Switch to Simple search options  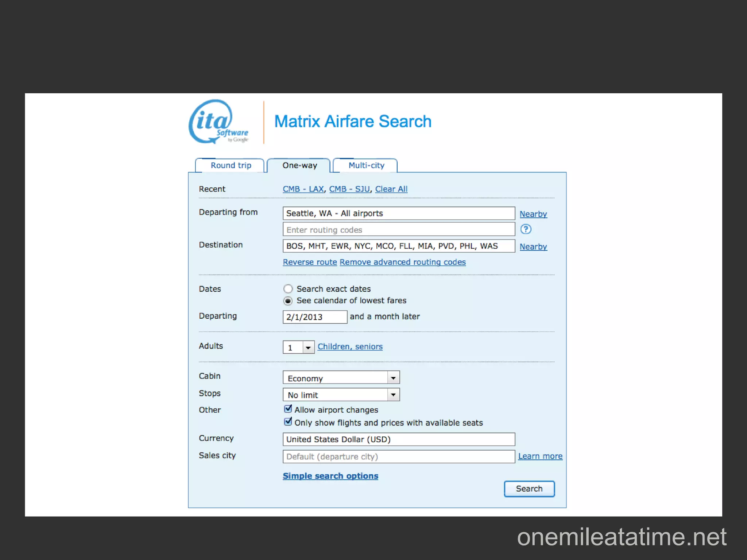pos(330,476)
